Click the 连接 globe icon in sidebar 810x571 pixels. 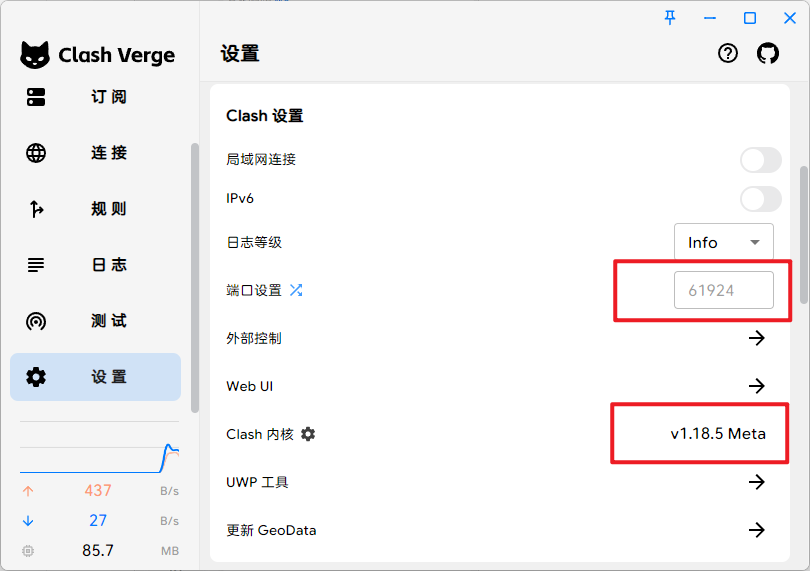36,153
